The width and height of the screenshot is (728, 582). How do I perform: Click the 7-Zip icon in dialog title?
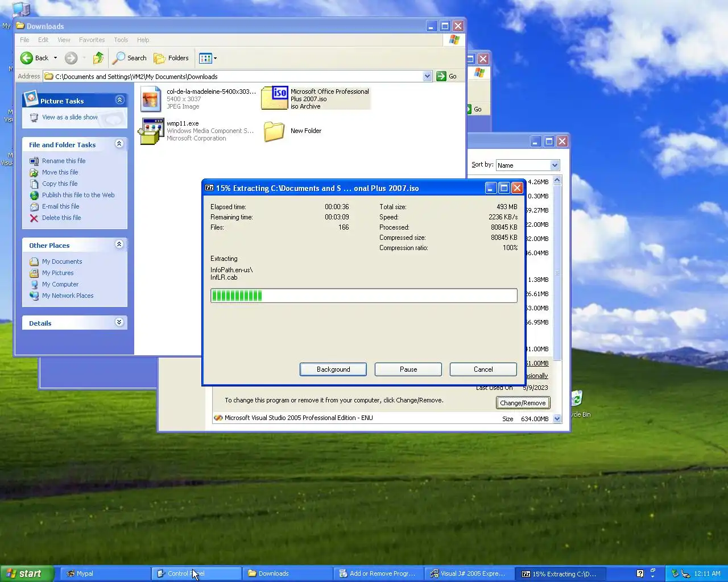pyautogui.click(x=209, y=188)
